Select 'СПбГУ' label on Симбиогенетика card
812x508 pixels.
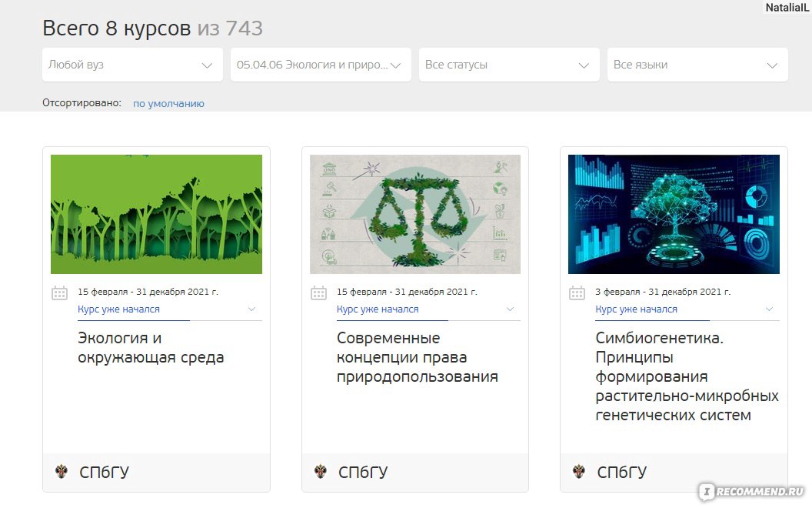(622, 473)
